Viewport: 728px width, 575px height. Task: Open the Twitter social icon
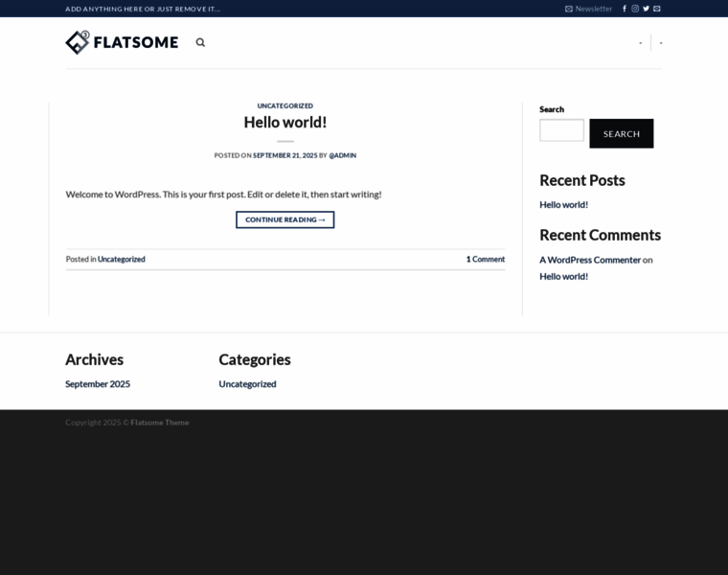click(646, 9)
